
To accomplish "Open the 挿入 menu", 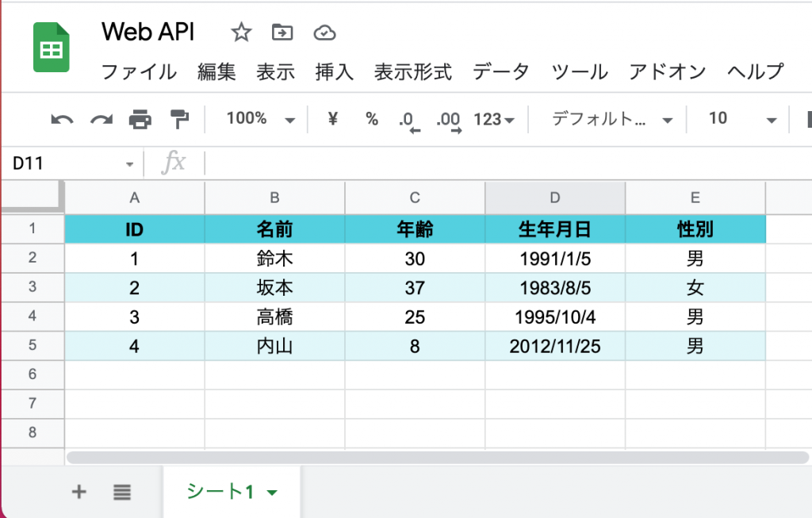I will (x=335, y=71).
